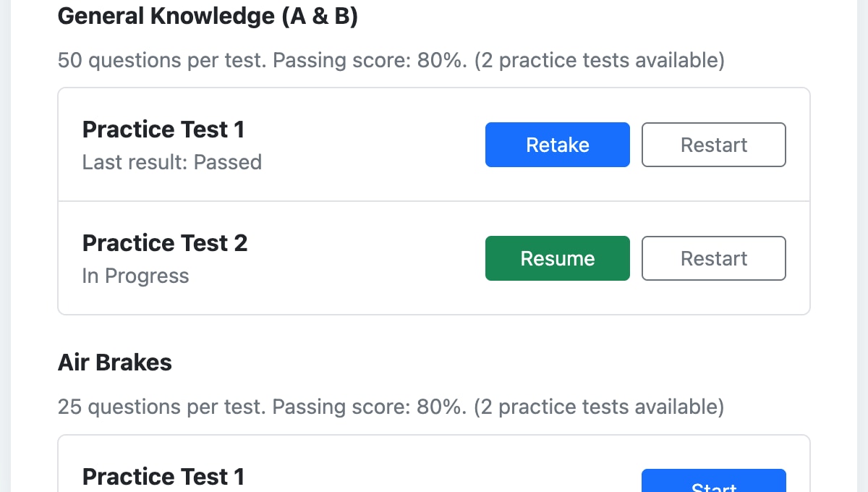Select the Practice Test 1 title under General Knowledge
Screen dimensions: 868x492
coord(163,129)
